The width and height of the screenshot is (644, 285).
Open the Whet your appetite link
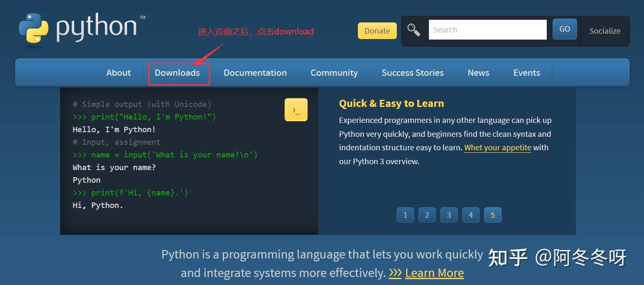(498, 147)
